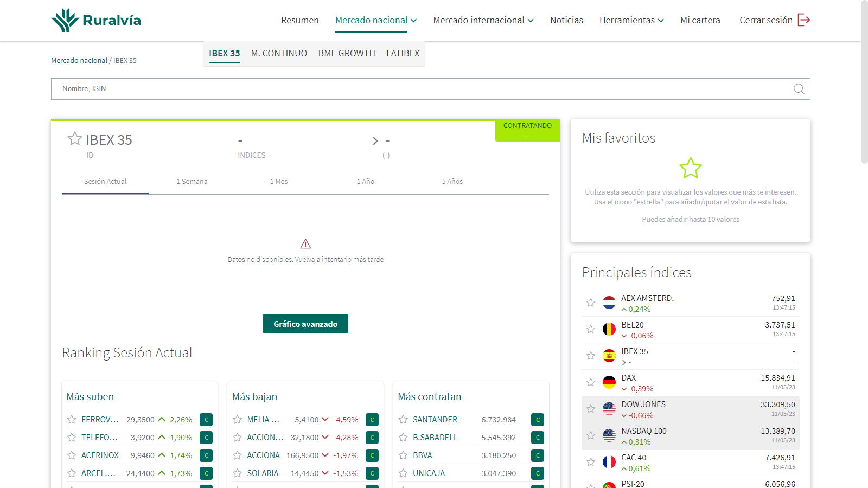The image size is (868, 488).
Task: Star BBVA in Más contratan
Action: click(x=403, y=455)
